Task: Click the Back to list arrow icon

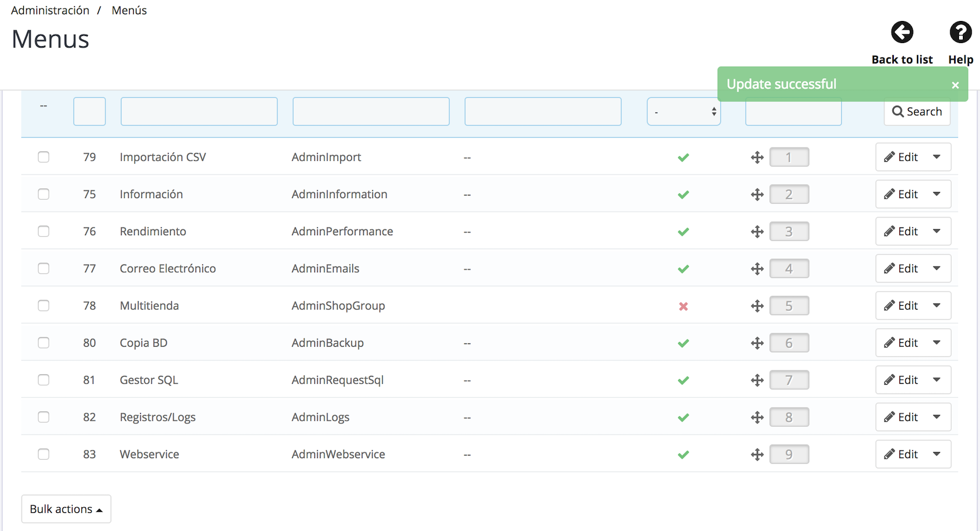Action: [x=902, y=33]
